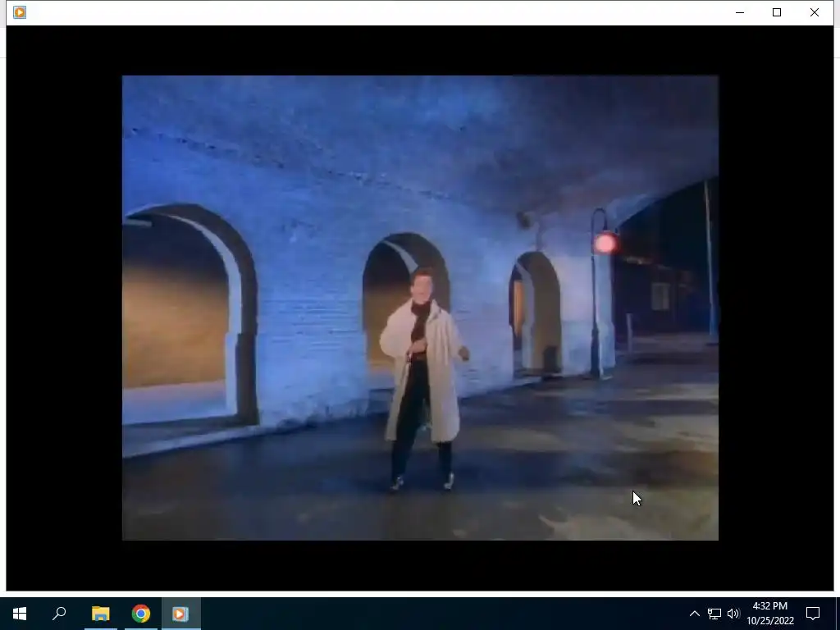
Task: Show hidden system tray icons
Action: point(694,614)
